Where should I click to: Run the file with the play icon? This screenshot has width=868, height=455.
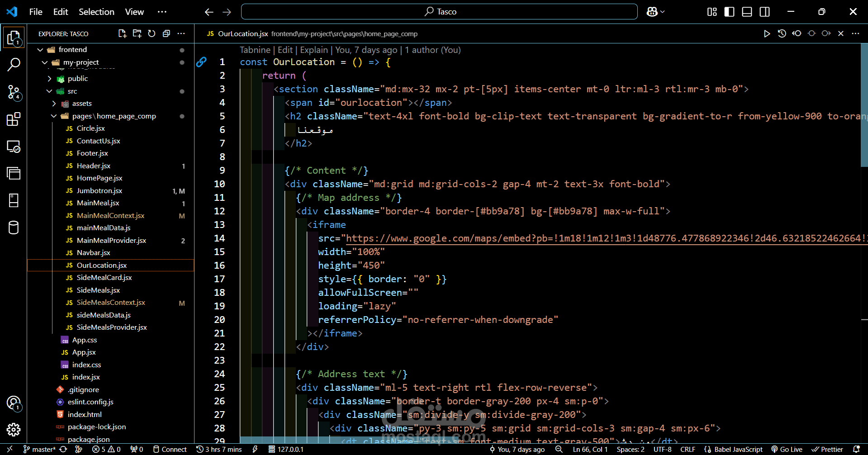point(767,33)
